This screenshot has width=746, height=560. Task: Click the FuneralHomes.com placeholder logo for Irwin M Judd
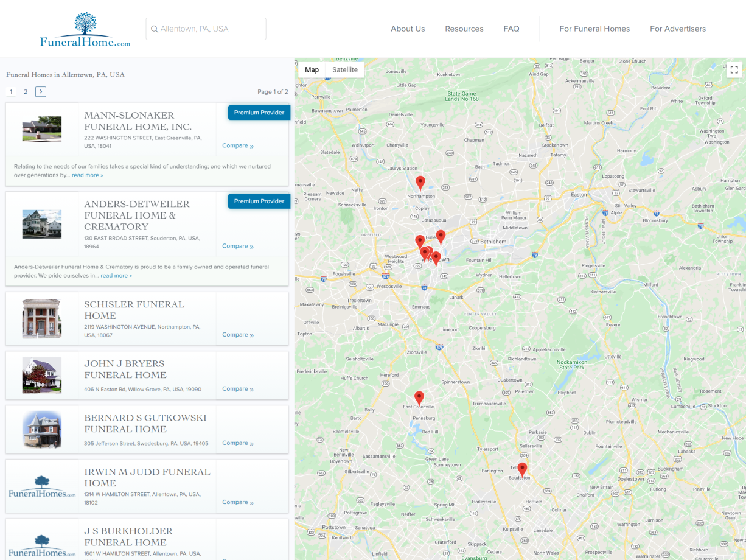click(41, 486)
